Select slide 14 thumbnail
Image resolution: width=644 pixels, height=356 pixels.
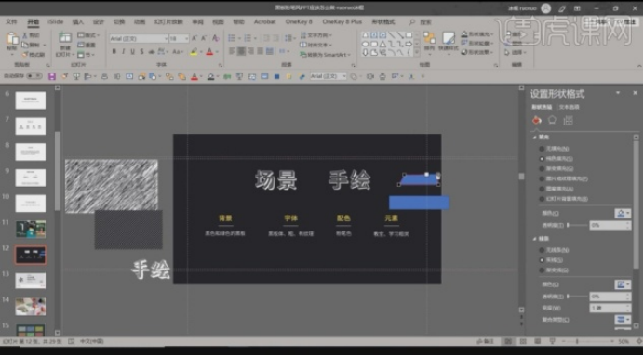click(x=31, y=307)
